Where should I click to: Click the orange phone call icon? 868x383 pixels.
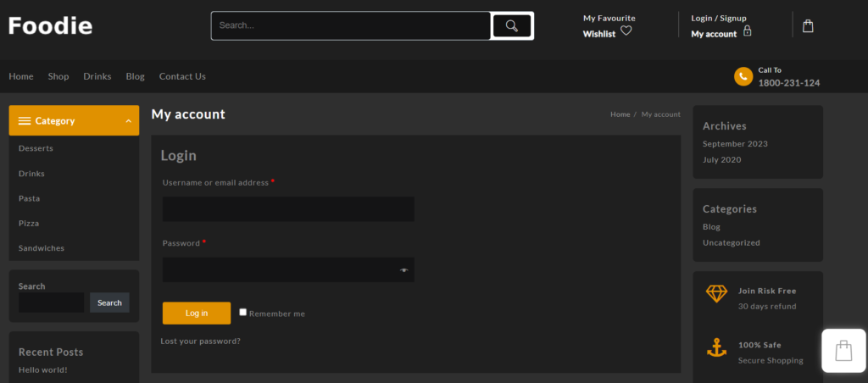tap(743, 77)
